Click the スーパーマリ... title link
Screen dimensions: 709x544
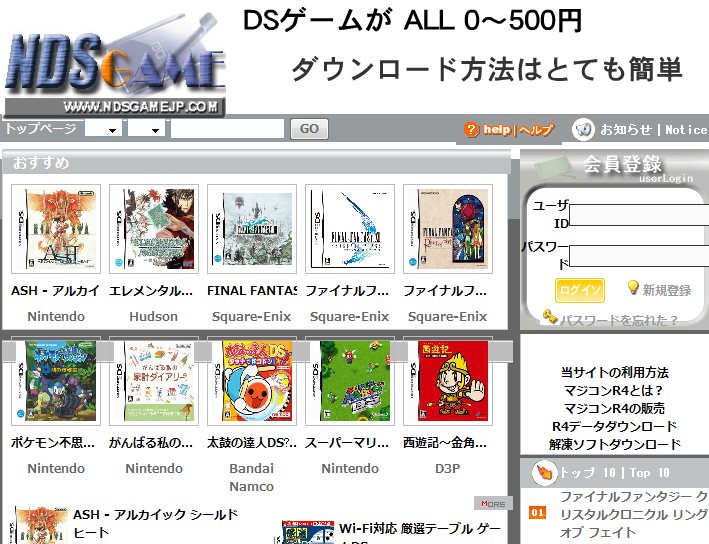347,443
